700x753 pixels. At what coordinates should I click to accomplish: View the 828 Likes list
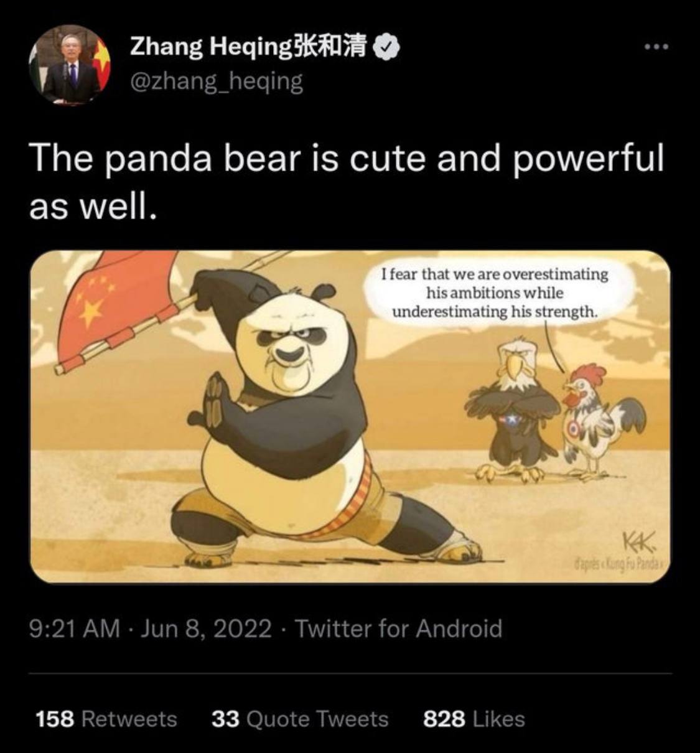(474, 719)
